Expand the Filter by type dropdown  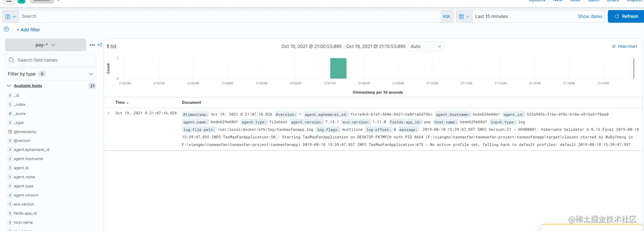51,74
